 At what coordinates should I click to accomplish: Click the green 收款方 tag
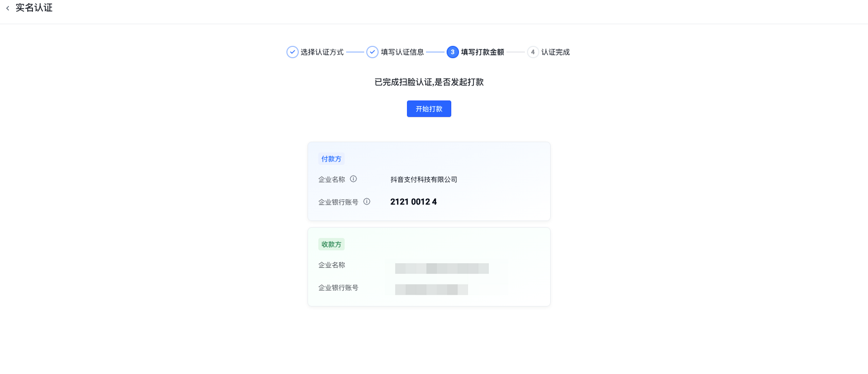coord(331,245)
